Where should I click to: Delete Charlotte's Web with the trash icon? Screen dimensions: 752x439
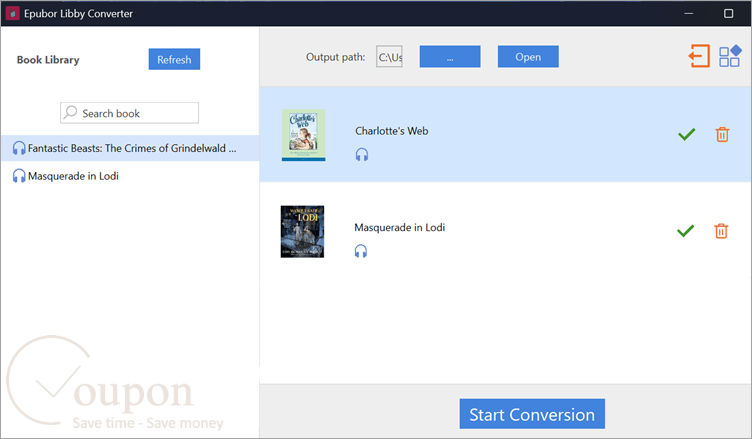(x=722, y=134)
